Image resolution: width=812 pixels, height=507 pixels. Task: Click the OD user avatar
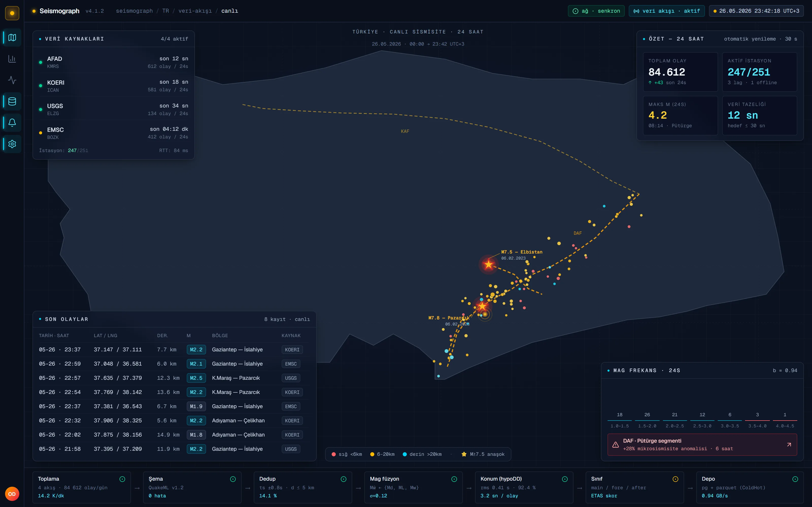tap(12, 494)
